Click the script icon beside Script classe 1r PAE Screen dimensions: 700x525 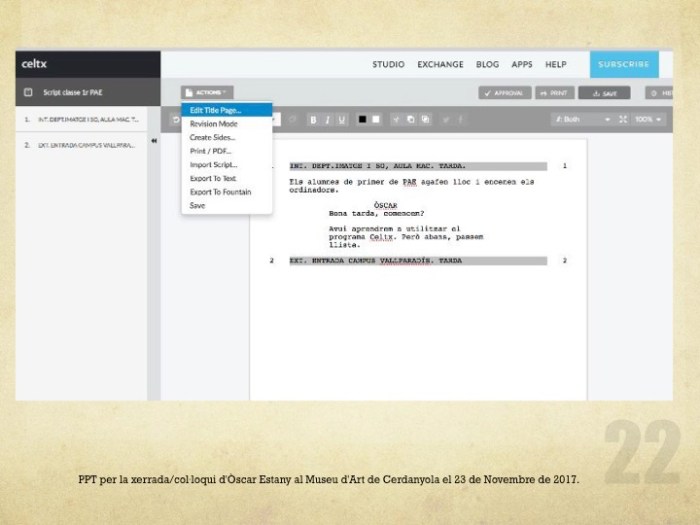click(27, 92)
